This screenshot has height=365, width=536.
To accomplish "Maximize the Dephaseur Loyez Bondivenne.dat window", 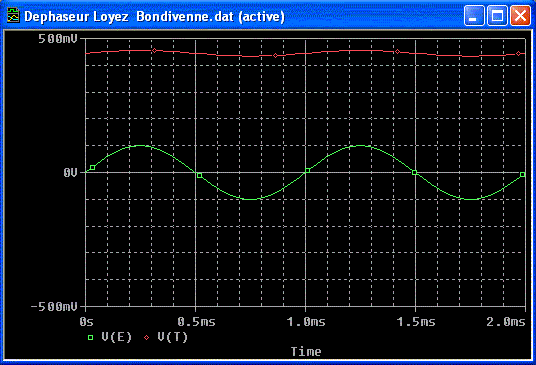I will (497, 16).
